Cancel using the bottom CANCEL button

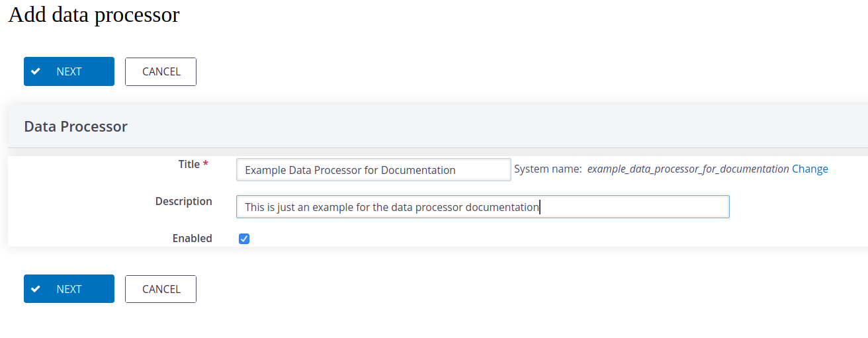click(161, 289)
